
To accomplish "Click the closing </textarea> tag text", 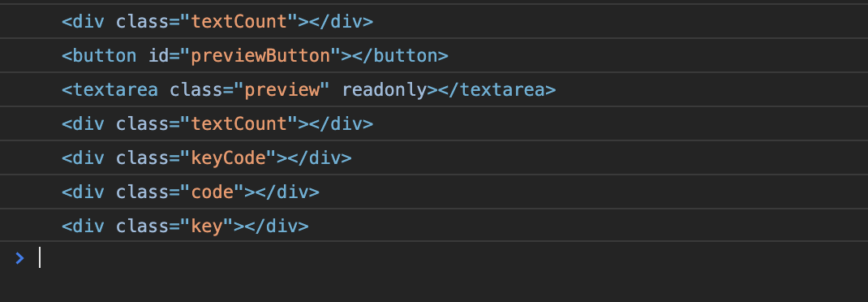I will 496,90.
